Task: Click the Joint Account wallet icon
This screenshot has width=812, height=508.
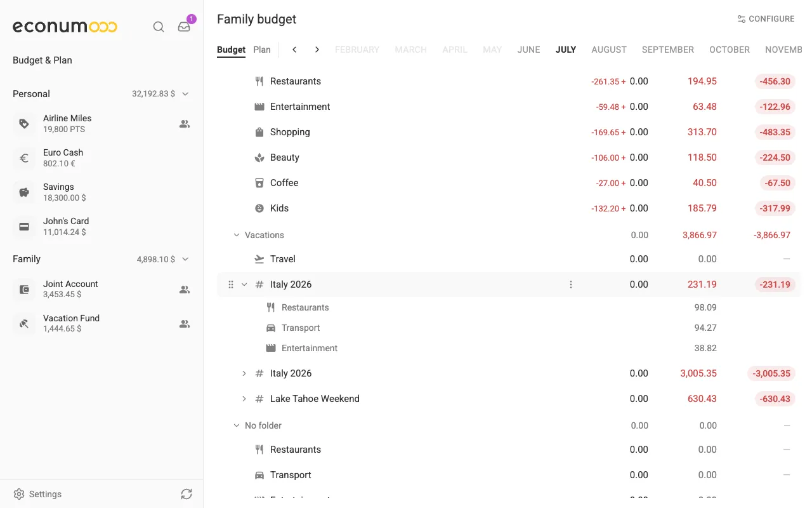Action: (x=24, y=290)
